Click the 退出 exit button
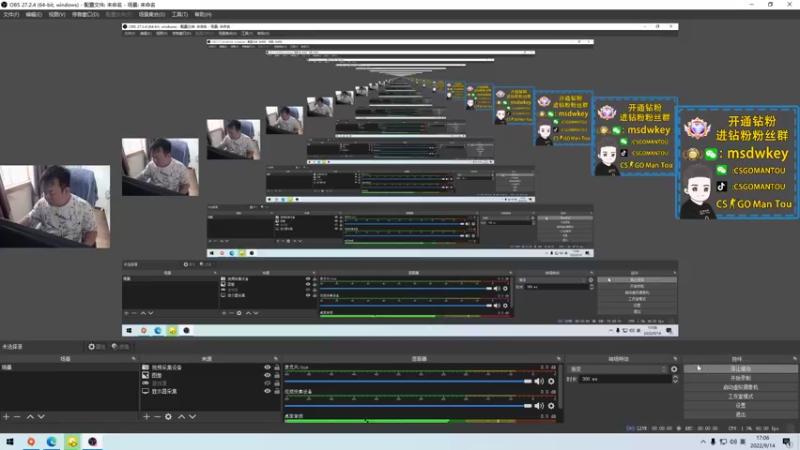800x450 pixels. (x=740, y=415)
